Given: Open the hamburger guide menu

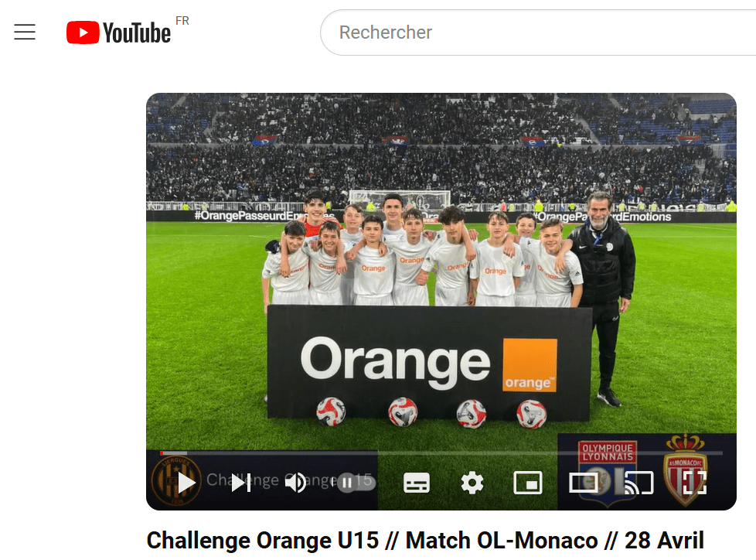Looking at the screenshot, I should click(x=25, y=32).
